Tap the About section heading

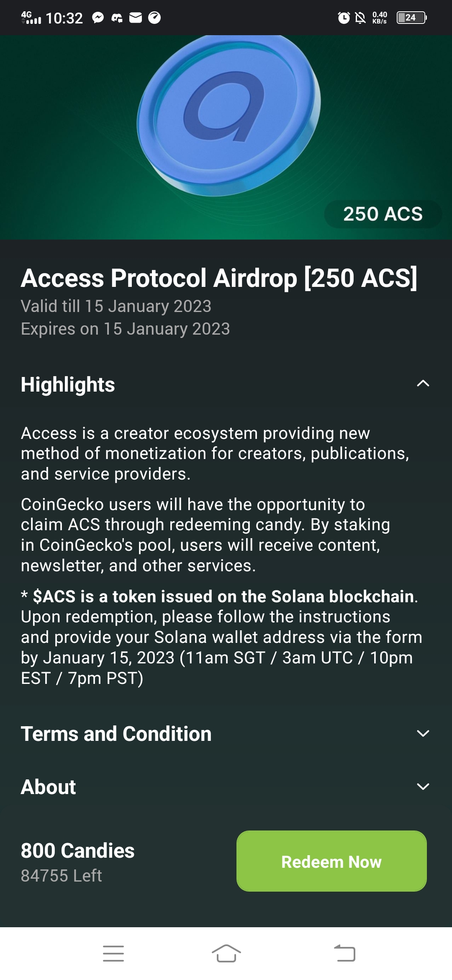point(49,787)
